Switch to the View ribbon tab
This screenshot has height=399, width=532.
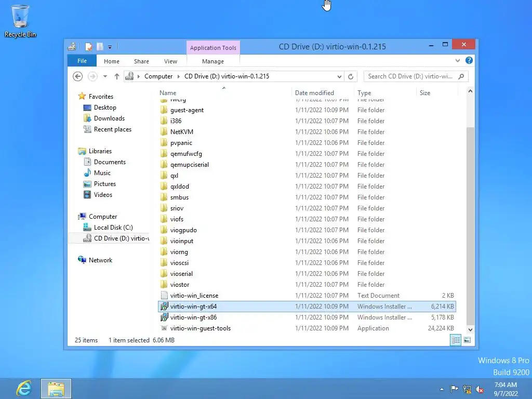point(170,61)
